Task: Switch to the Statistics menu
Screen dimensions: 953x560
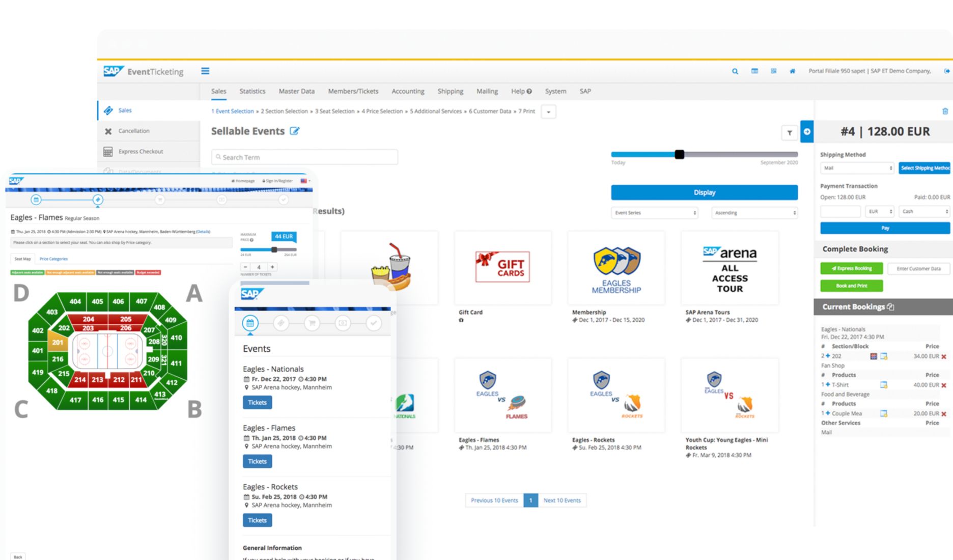Action: [x=252, y=91]
